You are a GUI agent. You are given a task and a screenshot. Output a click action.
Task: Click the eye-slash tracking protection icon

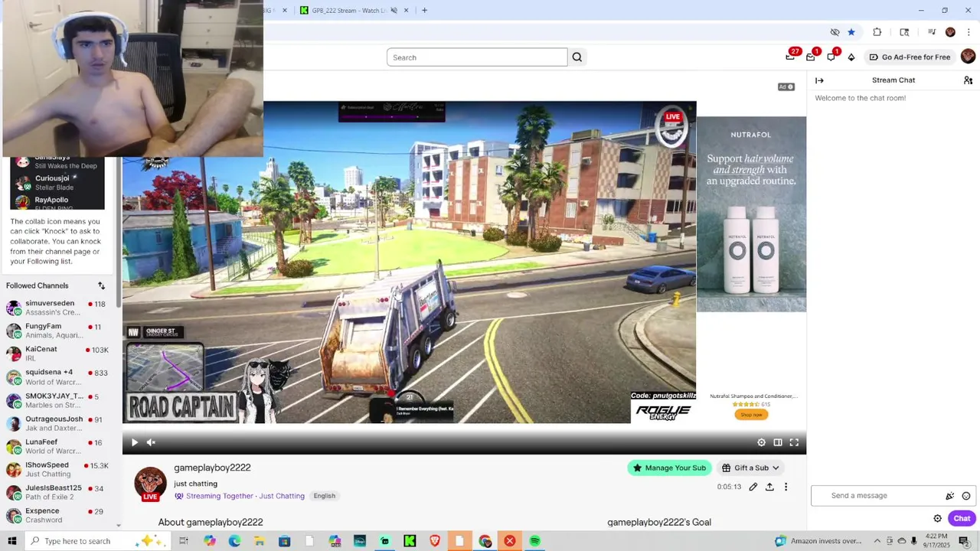[x=835, y=32]
